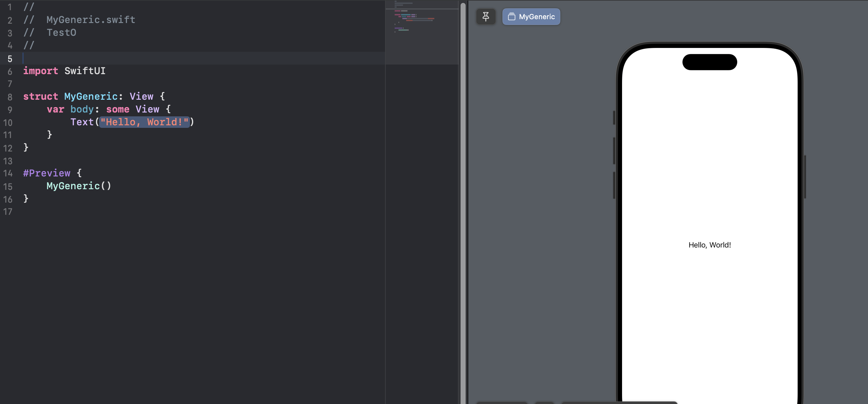868x404 pixels.
Task: Click the body property name on line 9
Action: (x=82, y=109)
